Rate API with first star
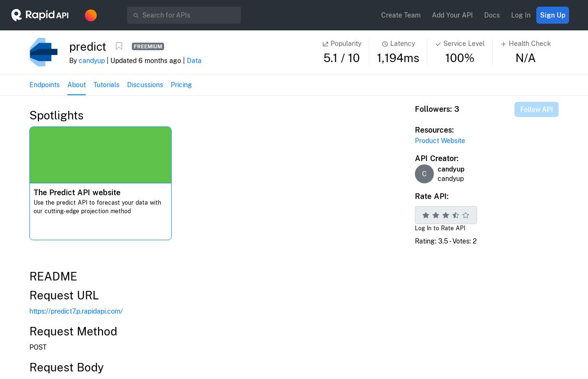Screen dimensions: 588x379 (x=426, y=215)
